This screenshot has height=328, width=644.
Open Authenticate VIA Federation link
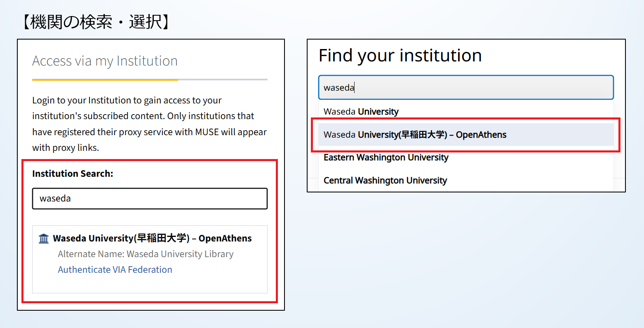[115, 270]
